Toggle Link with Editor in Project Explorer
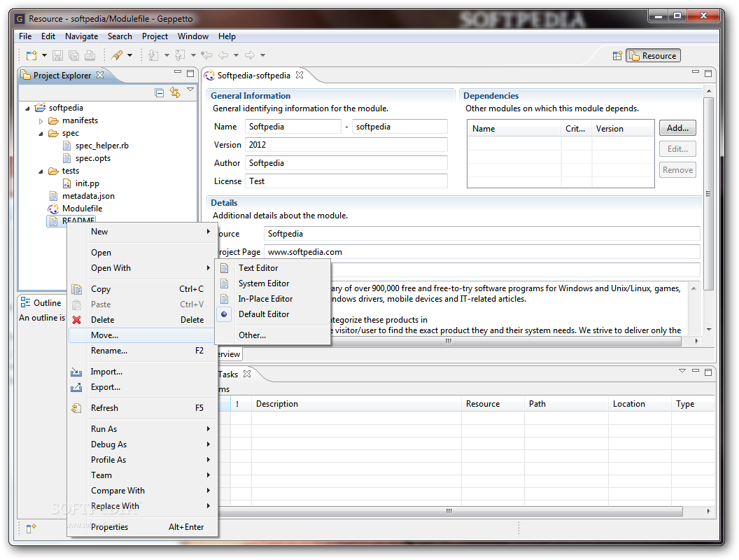The image size is (739, 560). point(175,93)
